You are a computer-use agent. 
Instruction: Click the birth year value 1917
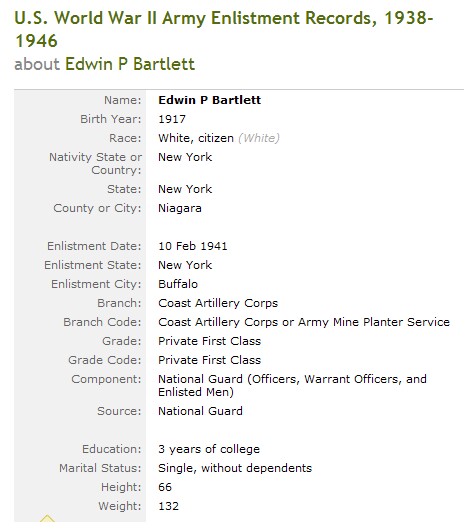coord(172,119)
